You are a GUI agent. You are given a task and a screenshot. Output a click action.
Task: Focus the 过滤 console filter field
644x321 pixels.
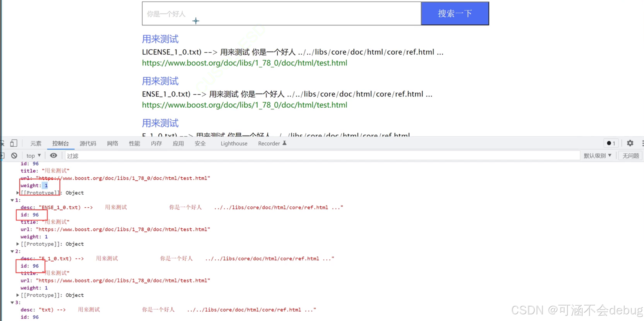pyautogui.click(x=322, y=156)
